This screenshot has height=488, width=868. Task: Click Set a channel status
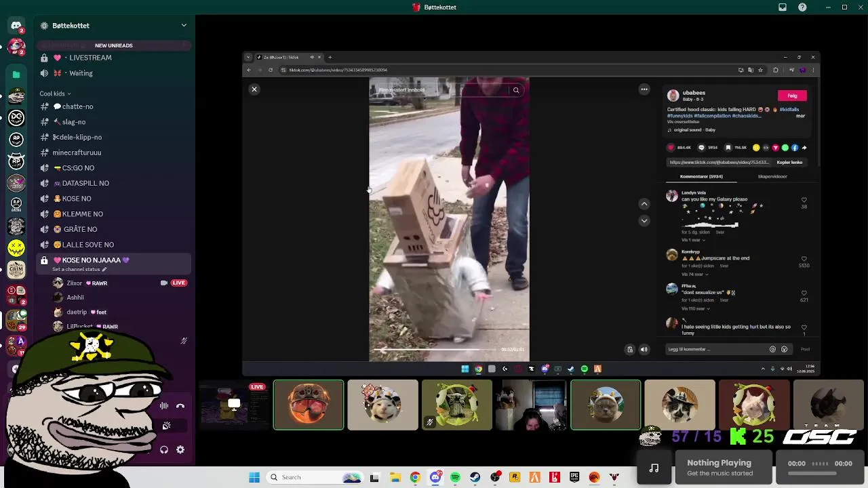click(79, 270)
